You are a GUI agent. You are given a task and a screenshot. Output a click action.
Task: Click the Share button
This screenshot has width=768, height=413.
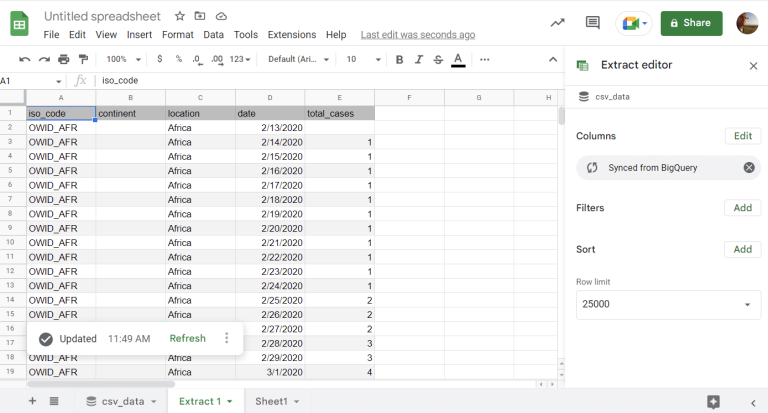[691, 23]
